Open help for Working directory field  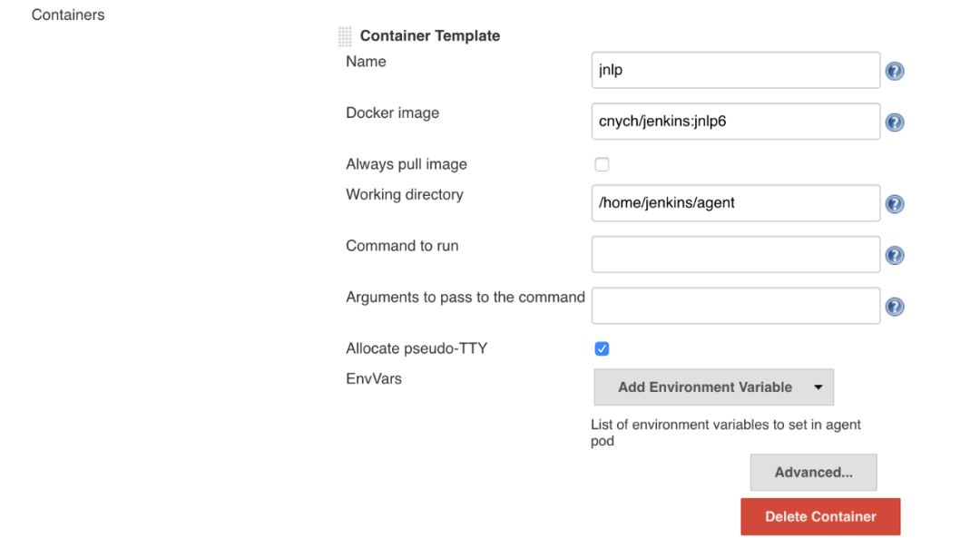[894, 204]
